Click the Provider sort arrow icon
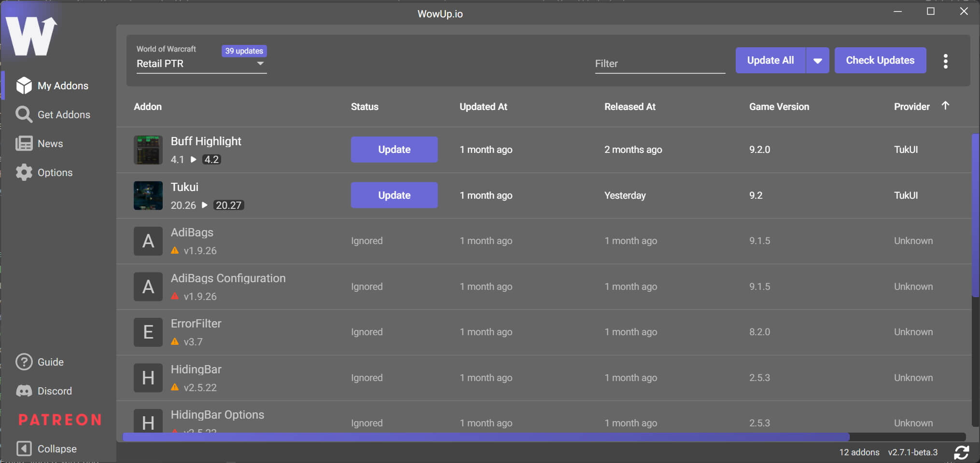The image size is (980, 463). (x=945, y=106)
